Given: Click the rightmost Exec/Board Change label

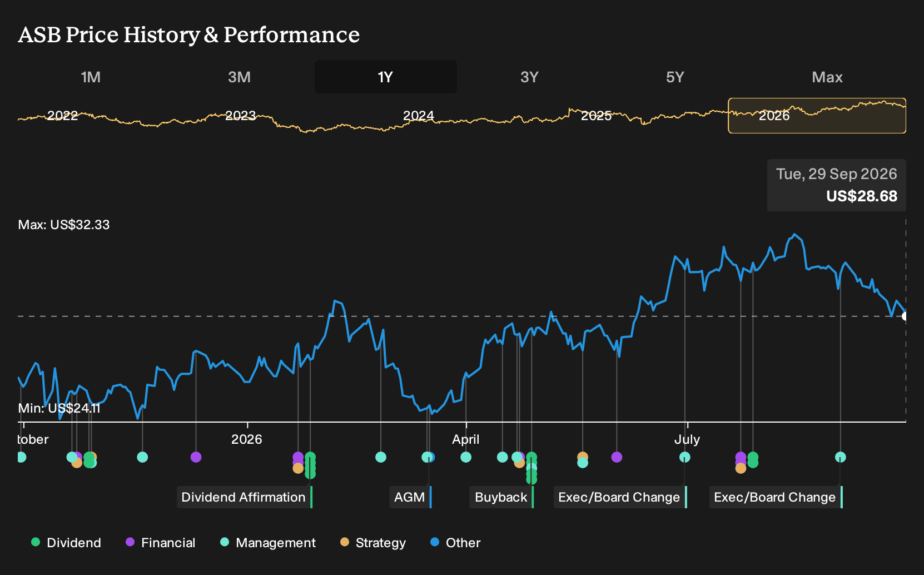Looking at the screenshot, I should (776, 497).
